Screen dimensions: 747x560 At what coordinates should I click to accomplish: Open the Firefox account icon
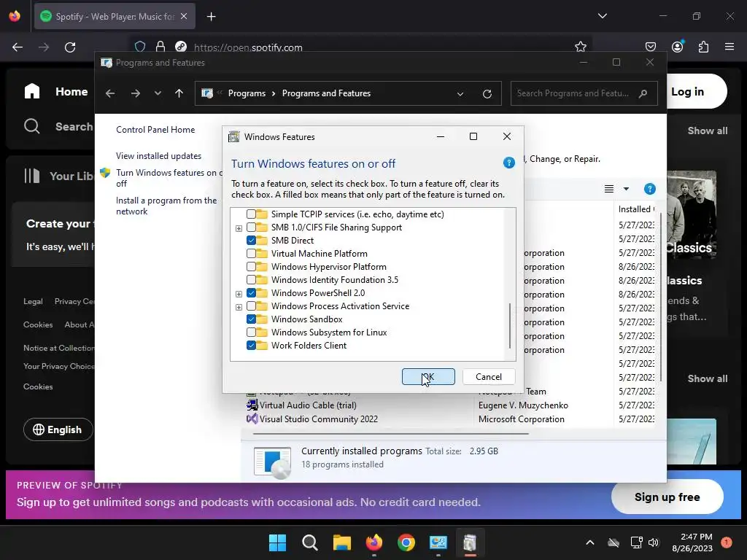pos(677,47)
